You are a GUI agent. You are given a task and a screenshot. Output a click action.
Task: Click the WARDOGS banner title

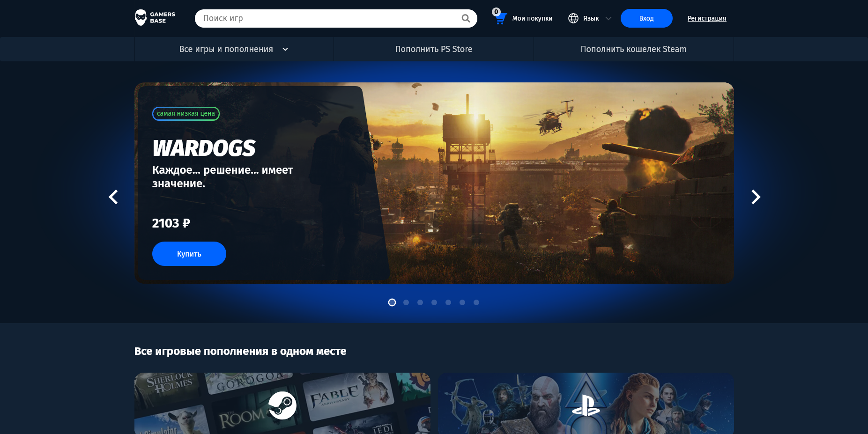click(204, 148)
